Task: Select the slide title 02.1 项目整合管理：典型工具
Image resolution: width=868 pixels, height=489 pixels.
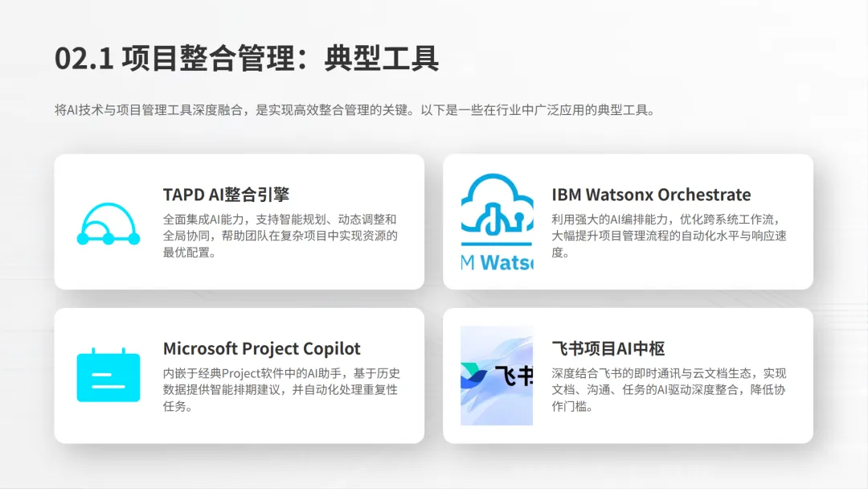Action: 247,58
